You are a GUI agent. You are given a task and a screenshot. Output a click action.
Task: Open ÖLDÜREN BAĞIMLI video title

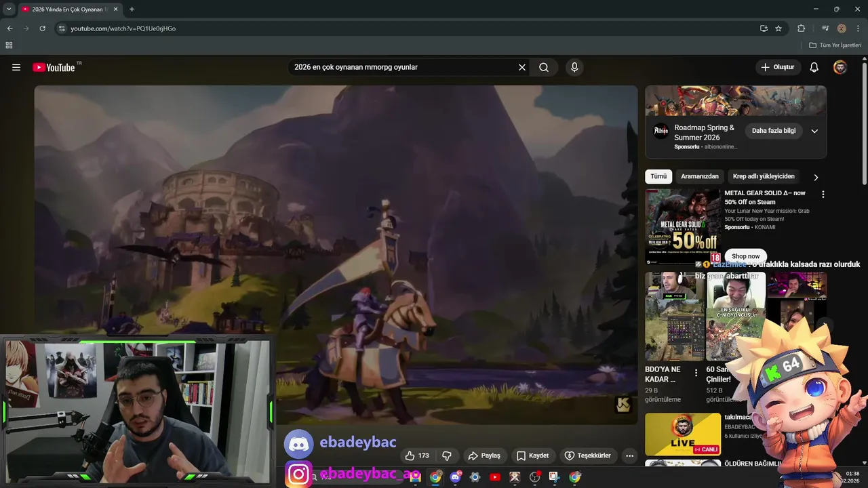point(753,464)
